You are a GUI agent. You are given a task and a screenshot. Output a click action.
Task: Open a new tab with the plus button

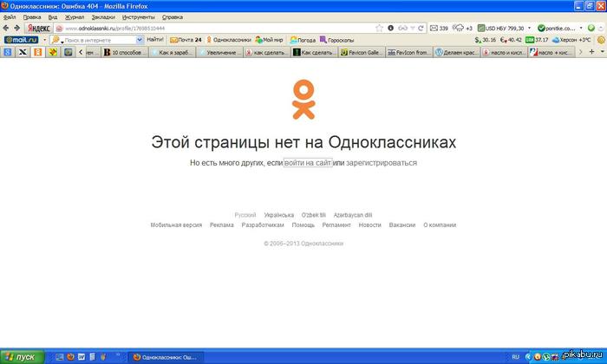[591, 51]
